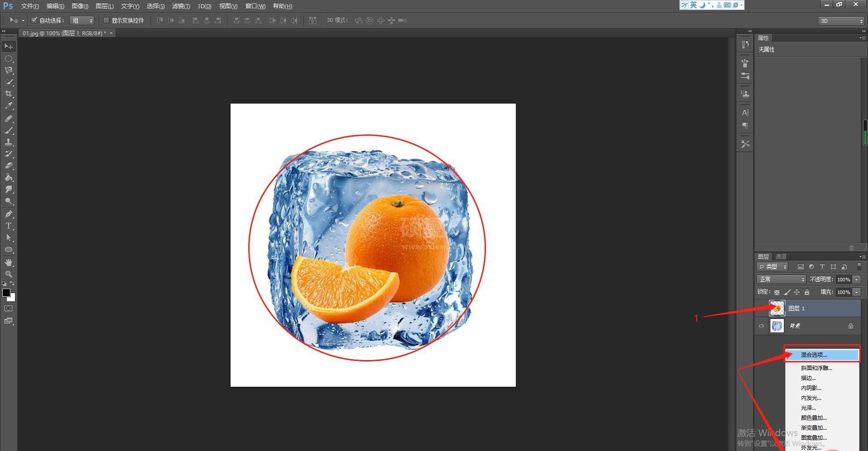Screen dimensions: 868x451
Task: Filter layers by smart object icon
Action: point(844,267)
